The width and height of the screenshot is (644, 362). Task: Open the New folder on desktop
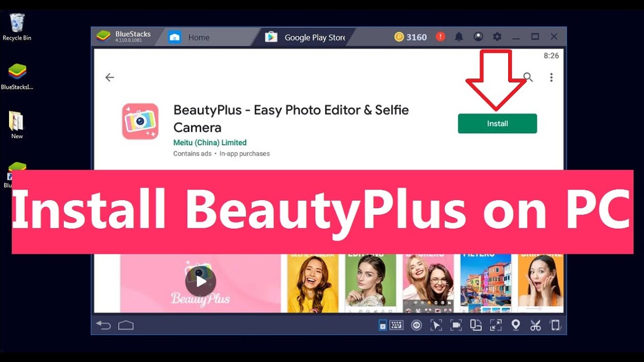[17, 125]
